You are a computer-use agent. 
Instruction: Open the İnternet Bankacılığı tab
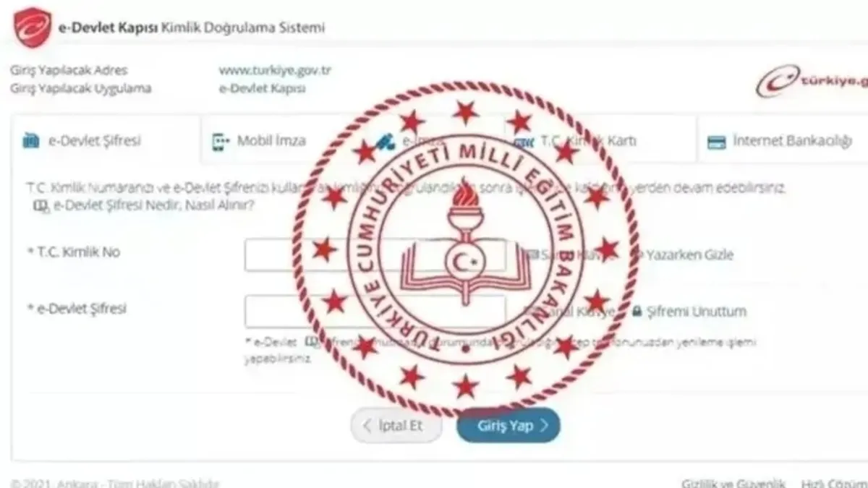pyautogui.click(x=783, y=140)
